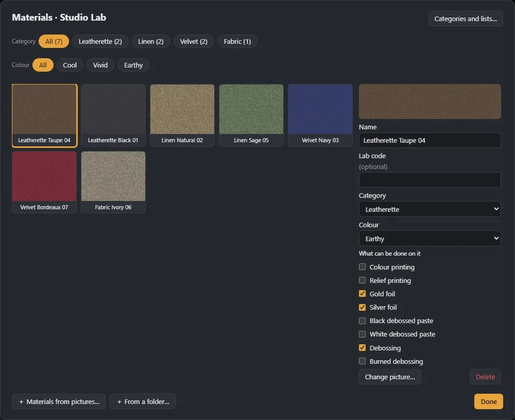Filter colours by Cool
The height and width of the screenshot is (420, 515).
70,65
